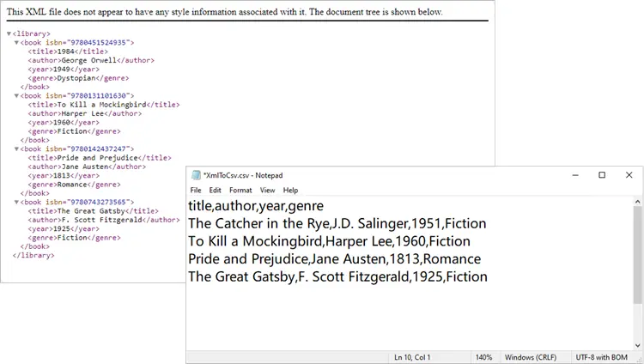The width and height of the screenshot is (644, 364).
Task: Click the Notepad scrollbar up arrow
Action: pos(638,202)
